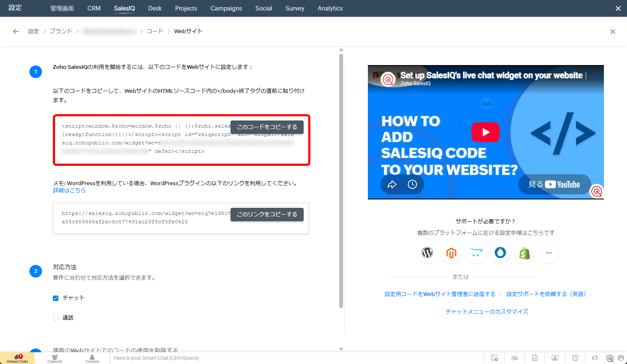The height and width of the screenshot is (364, 627).
Task: Click the scrollbar down arrow
Action: [341, 349]
